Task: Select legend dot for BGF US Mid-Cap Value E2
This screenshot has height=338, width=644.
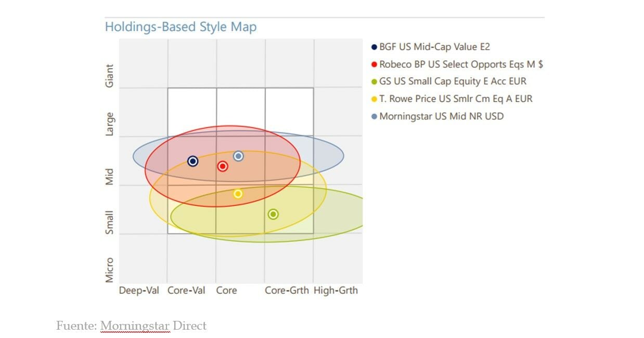Action: pos(374,47)
